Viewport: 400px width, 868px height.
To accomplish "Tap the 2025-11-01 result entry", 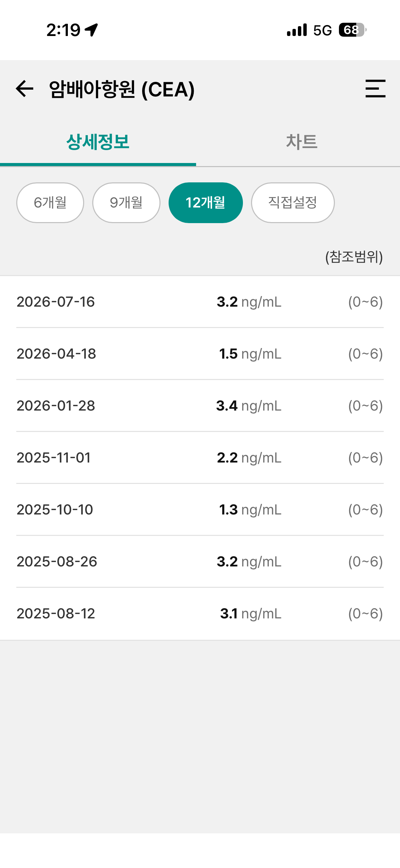I will coord(200,458).
